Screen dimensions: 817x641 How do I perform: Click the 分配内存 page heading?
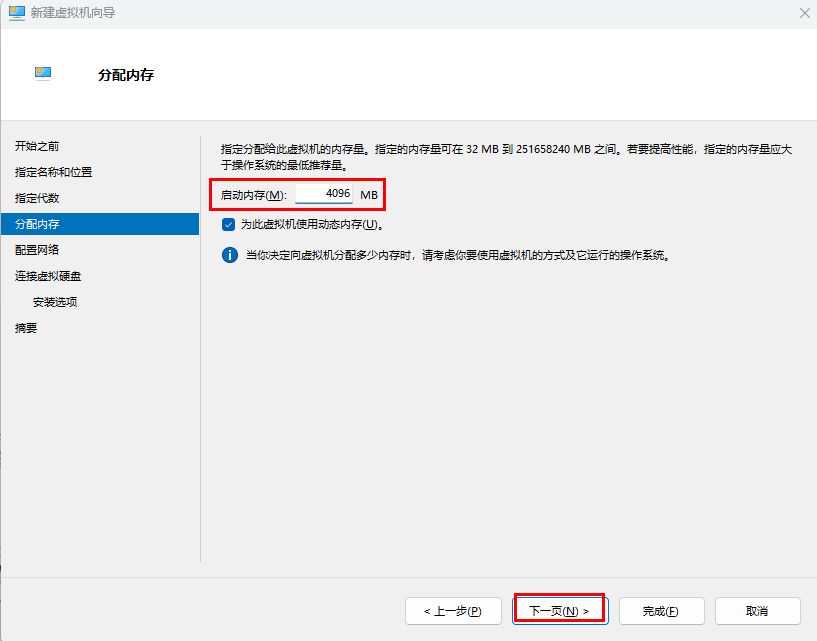126,75
